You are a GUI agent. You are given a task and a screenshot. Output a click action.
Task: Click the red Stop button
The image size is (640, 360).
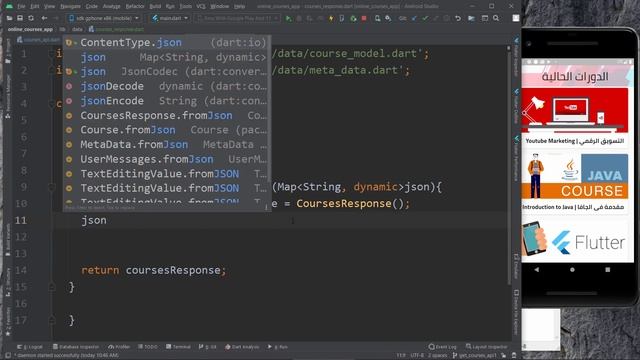(364, 18)
